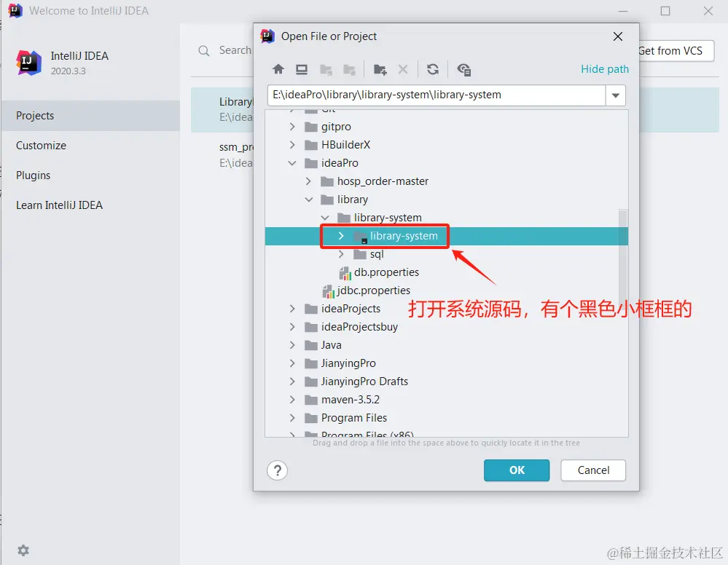Select the HBuilderX tree row
The height and width of the screenshot is (565, 728).
446,145
